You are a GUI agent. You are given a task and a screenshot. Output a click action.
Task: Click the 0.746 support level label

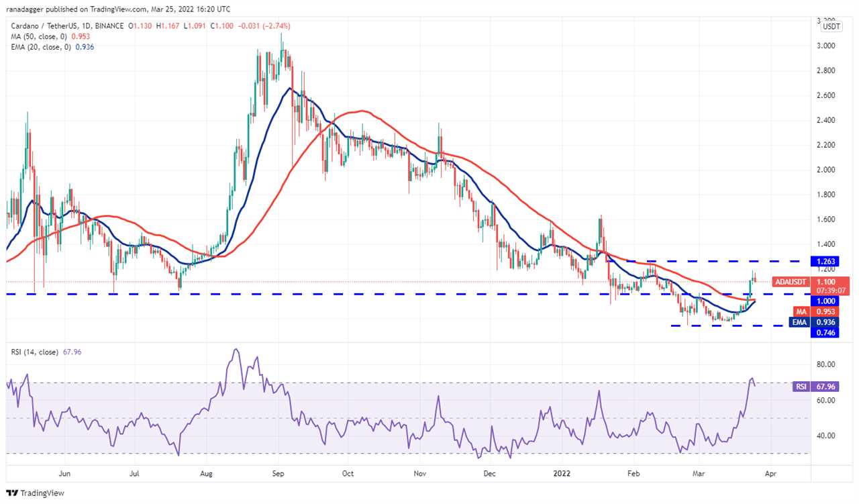(824, 332)
